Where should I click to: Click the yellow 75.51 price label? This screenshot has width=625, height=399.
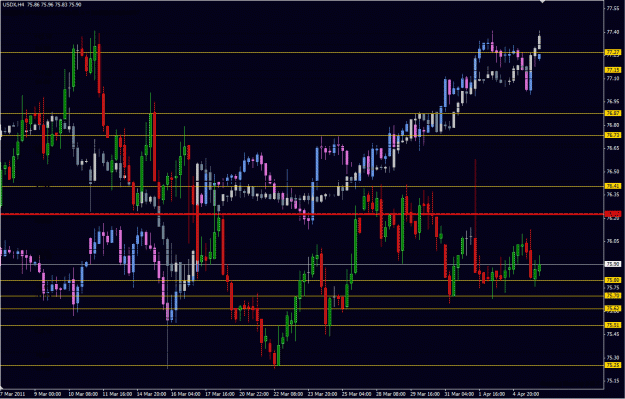coord(613,325)
